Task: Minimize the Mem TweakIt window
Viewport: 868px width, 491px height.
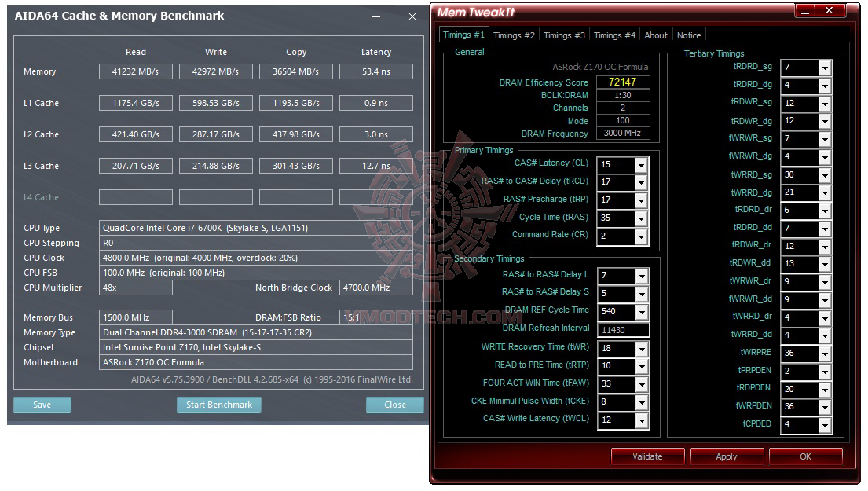Action: point(805,10)
